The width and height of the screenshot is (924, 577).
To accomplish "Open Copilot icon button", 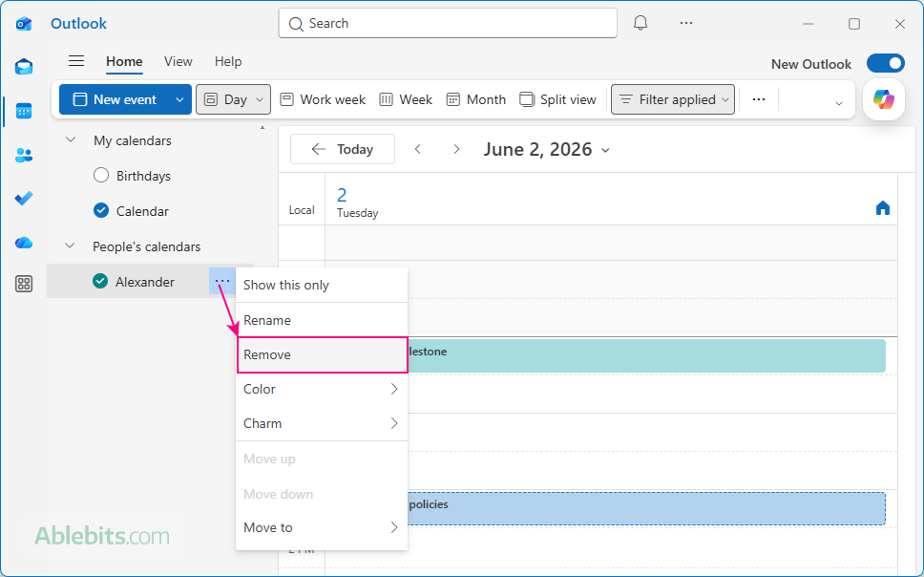I will [x=883, y=99].
